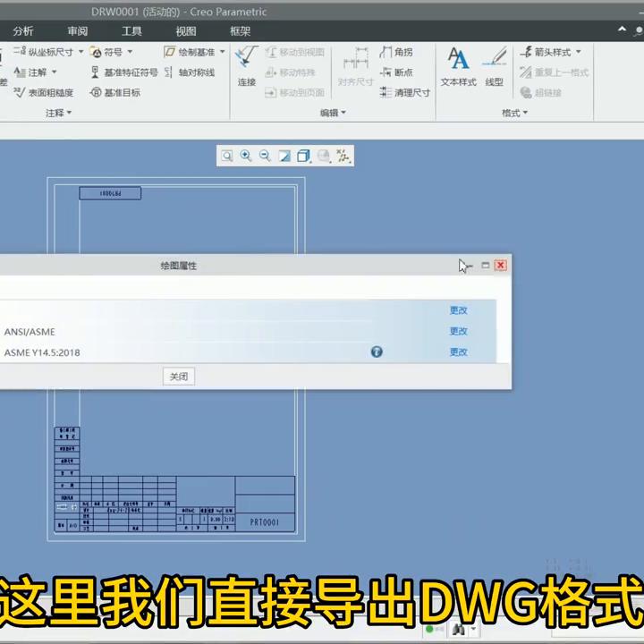Screen dimensions: 644x644
Task: Click the 符号 tool
Action: tap(106, 52)
